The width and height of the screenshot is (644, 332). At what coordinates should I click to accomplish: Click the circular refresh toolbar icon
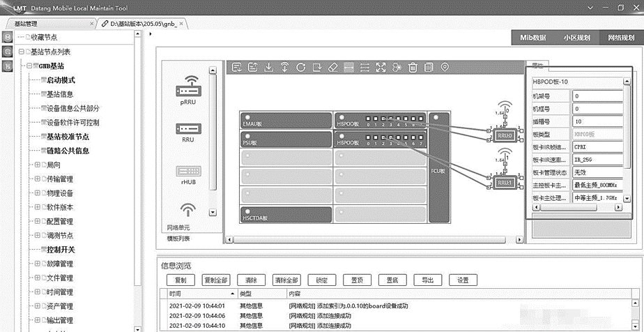click(x=300, y=68)
